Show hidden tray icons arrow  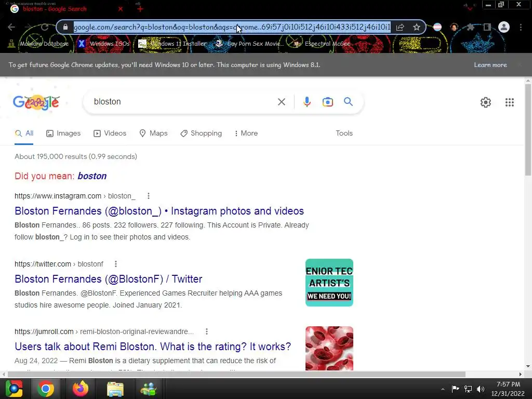443,389
